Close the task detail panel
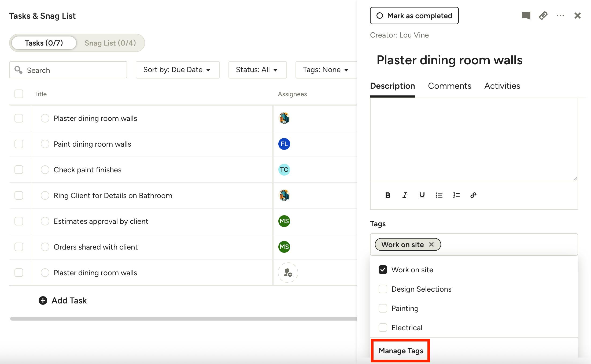Viewport: 591px width, 364px height. 577,16
